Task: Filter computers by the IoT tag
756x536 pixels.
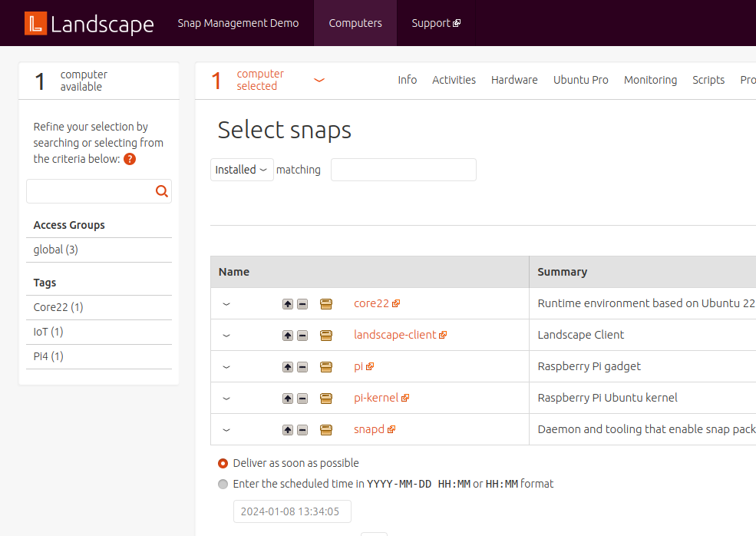Action: [x=47, y=331]
